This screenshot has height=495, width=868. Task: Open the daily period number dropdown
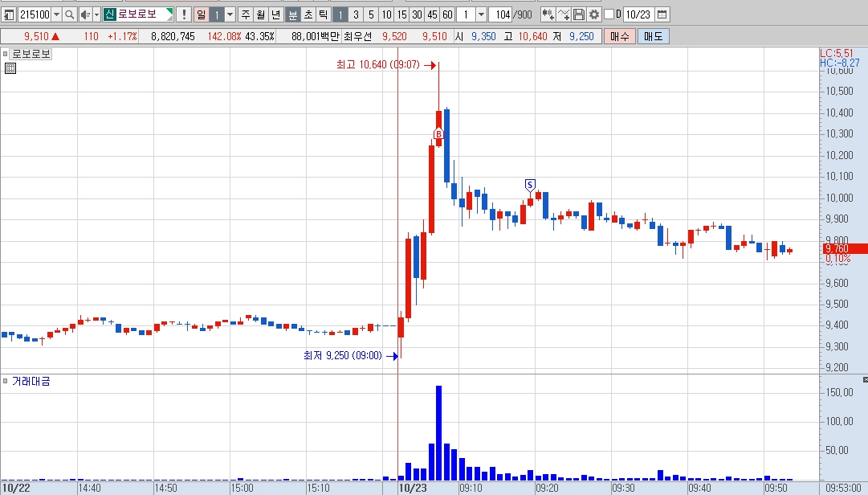point(230,14)
